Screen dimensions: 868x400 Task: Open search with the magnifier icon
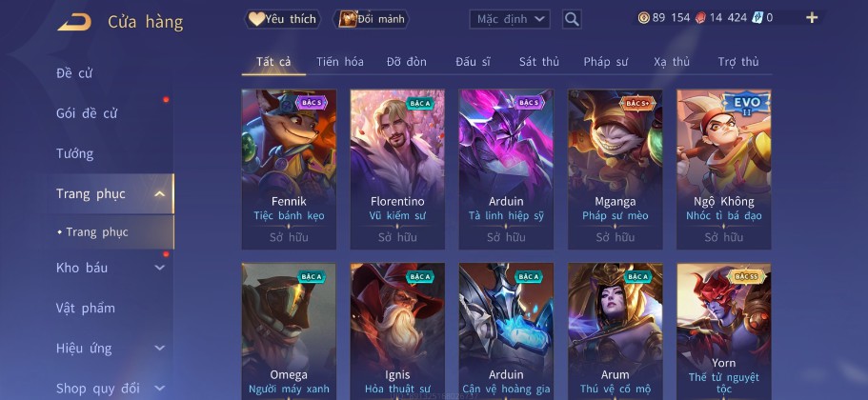tap(572, 19)
